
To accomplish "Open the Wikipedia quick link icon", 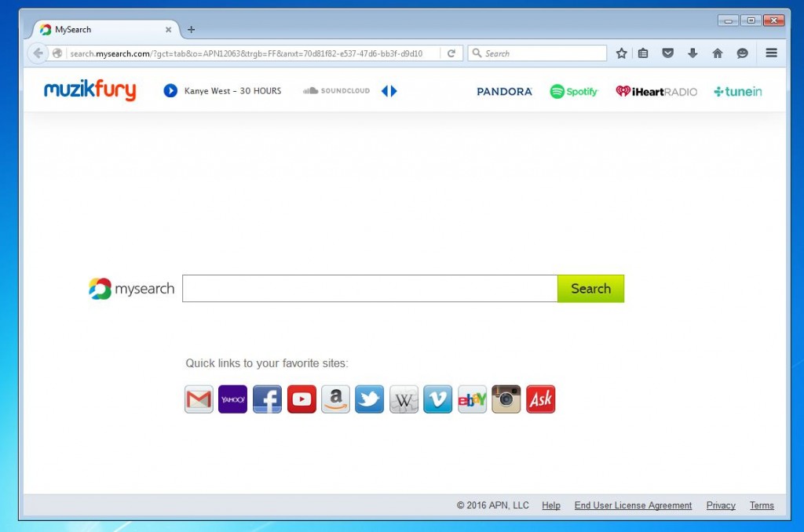I will (404, 399).
